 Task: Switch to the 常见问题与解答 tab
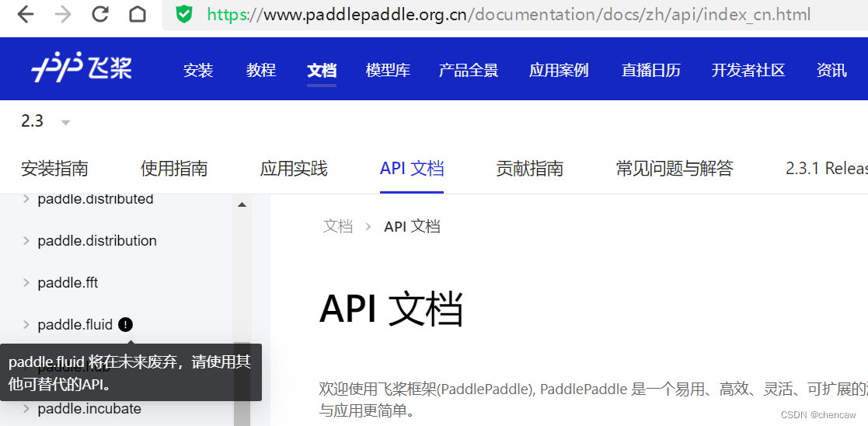pos(675,169)
